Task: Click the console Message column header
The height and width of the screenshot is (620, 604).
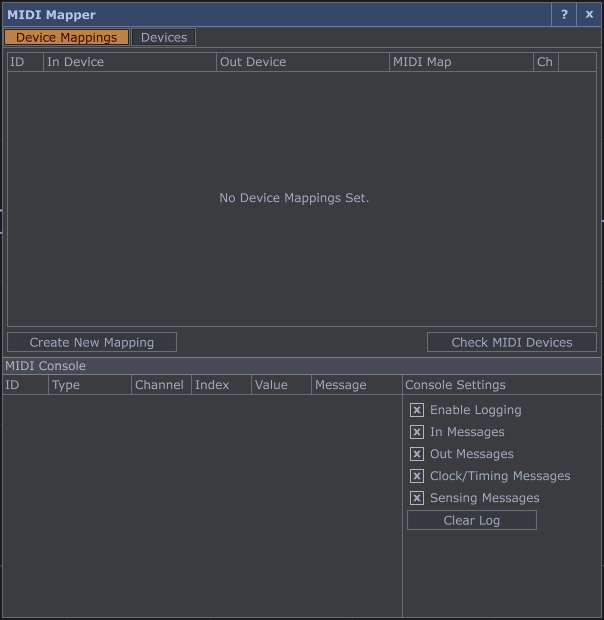Action: point(355,385)
